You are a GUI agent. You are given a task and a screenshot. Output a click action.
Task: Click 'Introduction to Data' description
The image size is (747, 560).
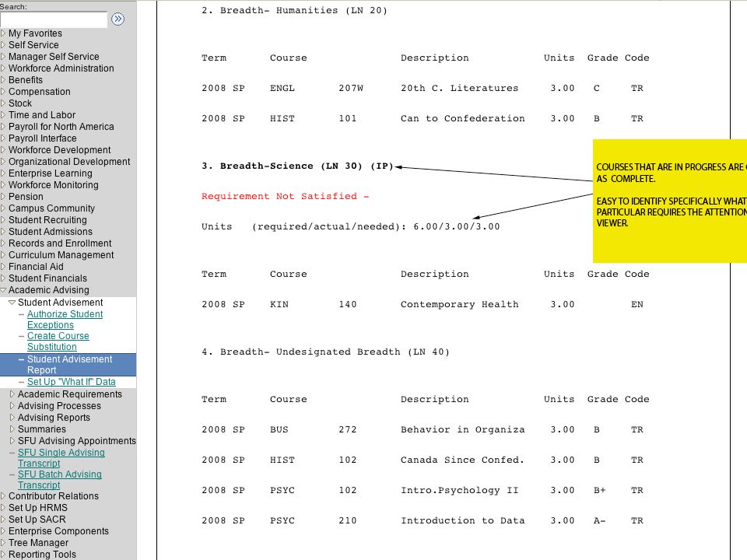462,520
